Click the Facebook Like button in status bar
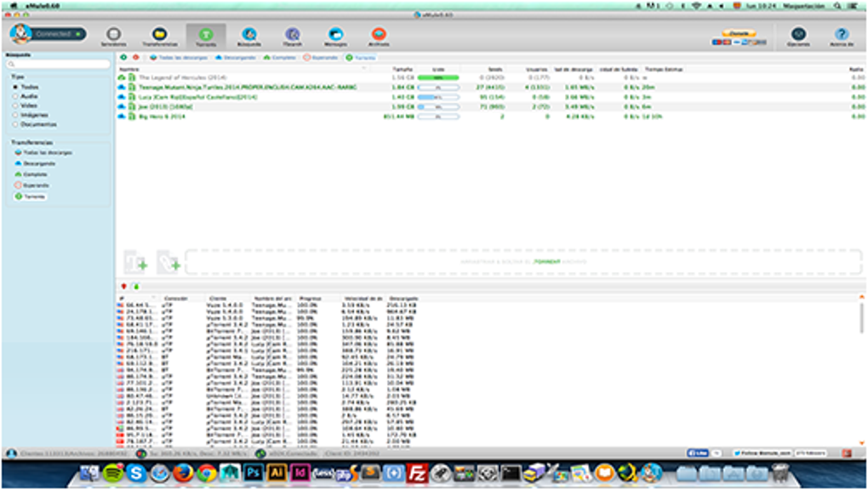The image size is (868, 495). pyautogui.click(x=698, y=453)
